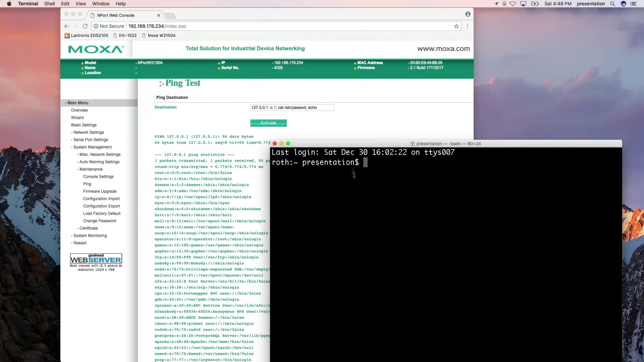
Task: Open the presentation user menu
Action: point(591,4)
